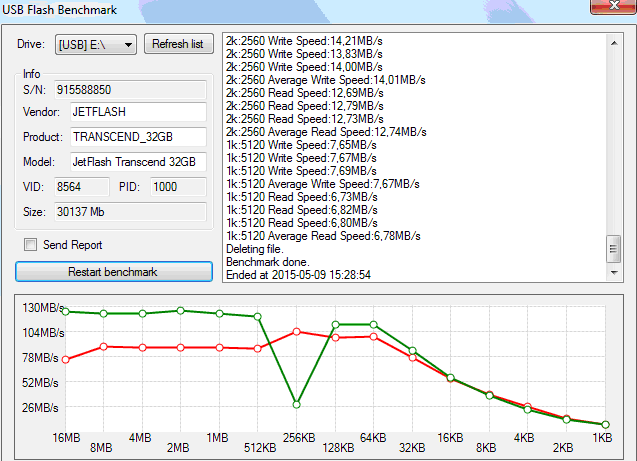Select the Size field showing 30137 Mb
The width and height of the screenshot is (637, 461).
(x=136, y=211)
